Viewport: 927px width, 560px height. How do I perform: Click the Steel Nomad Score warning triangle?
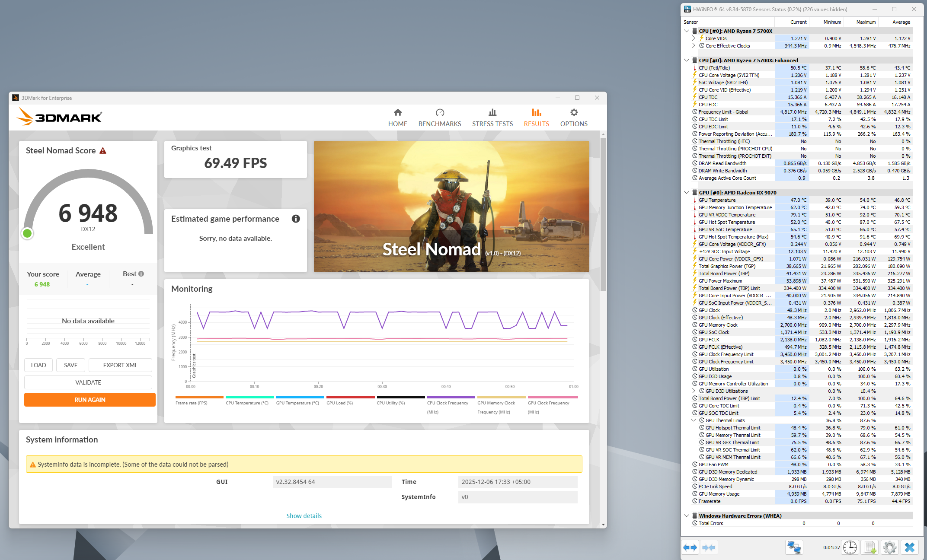tap(103, 151)
